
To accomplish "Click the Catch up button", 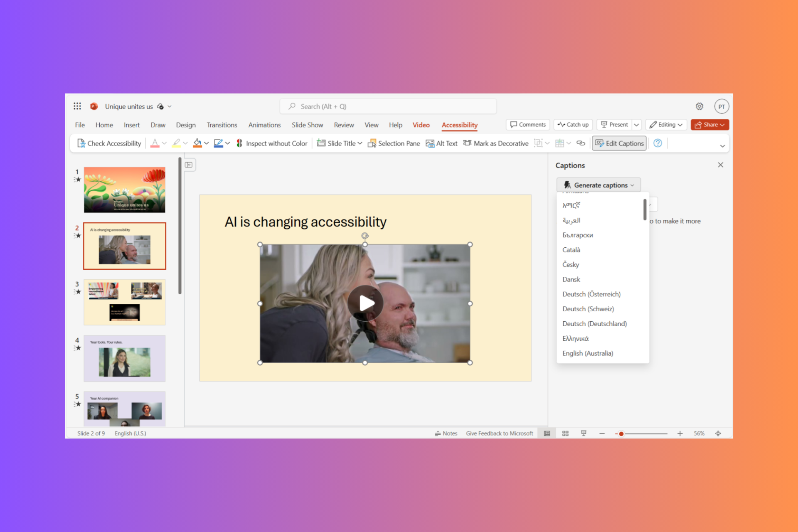I will pyautogui.click(x=573, y=125).
